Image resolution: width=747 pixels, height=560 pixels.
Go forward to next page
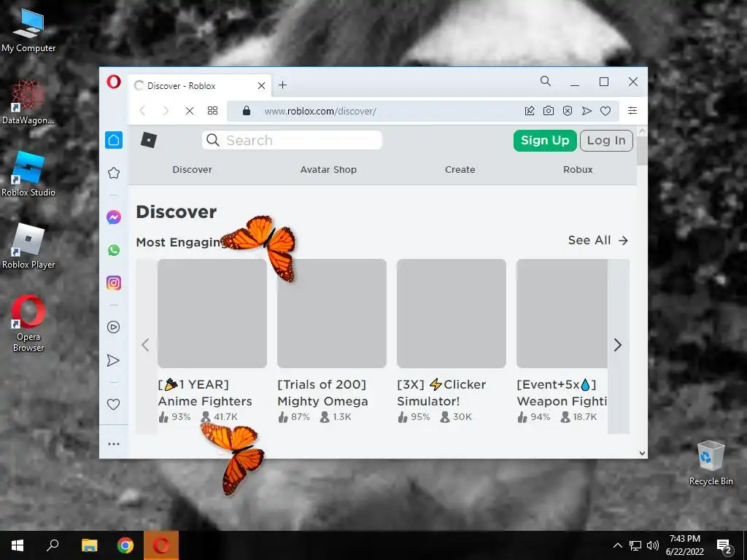coord(166,111)
